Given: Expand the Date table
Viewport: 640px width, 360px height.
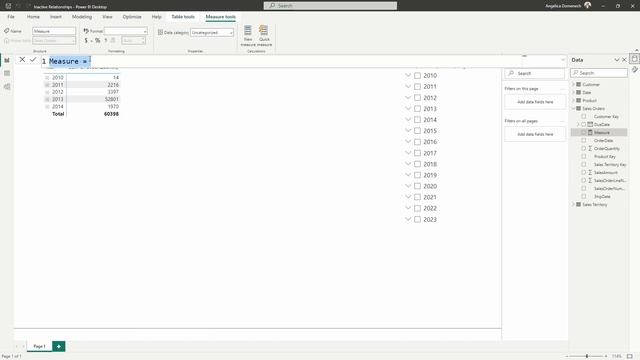Looking at the screenshot, I should click(573, 93).
